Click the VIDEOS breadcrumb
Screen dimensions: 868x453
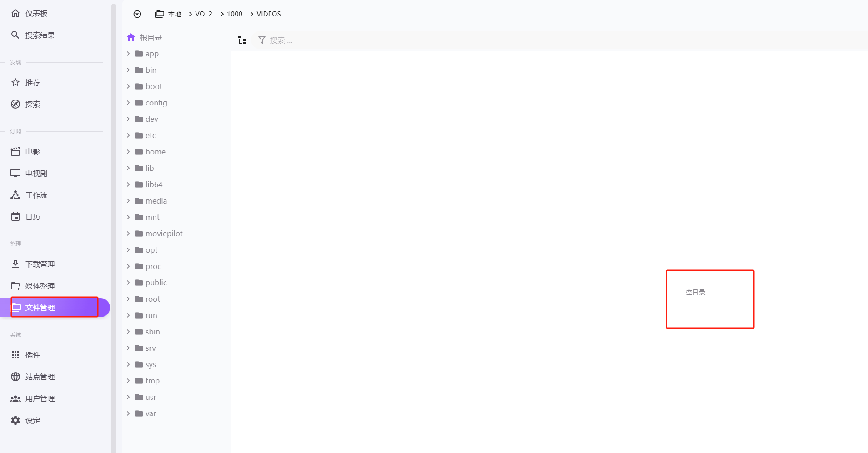click(269, 14)
